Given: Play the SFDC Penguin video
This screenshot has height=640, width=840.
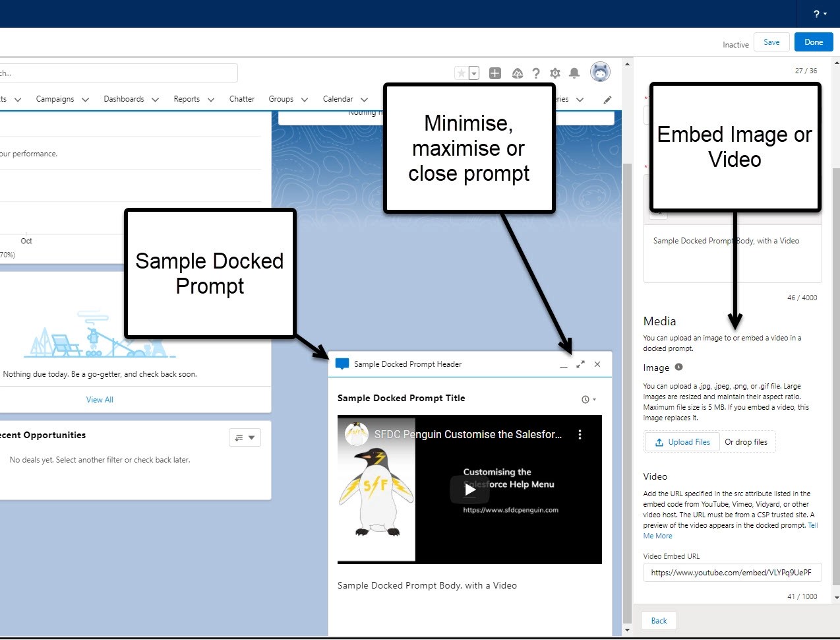Looking at the screenshot, I should coord(469,490).
